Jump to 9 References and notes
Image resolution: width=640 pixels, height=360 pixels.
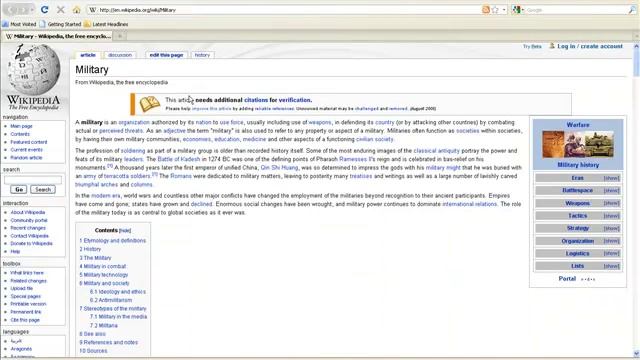[x=109, y=342]
